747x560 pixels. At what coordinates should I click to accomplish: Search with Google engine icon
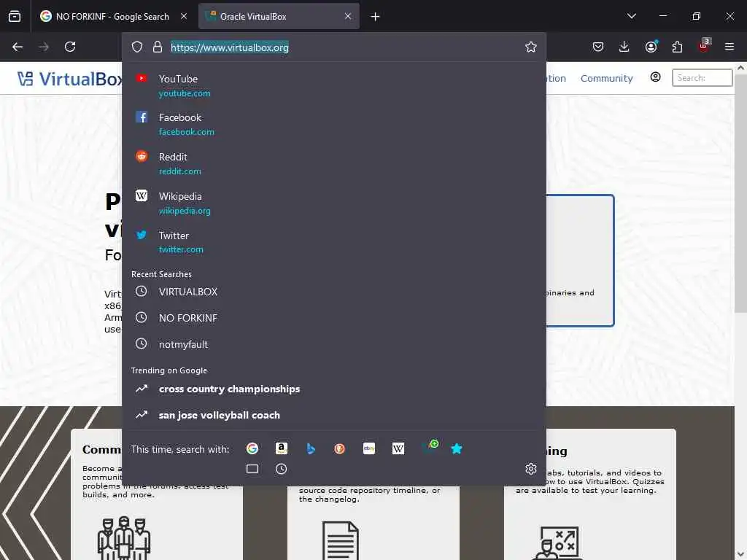252,448
